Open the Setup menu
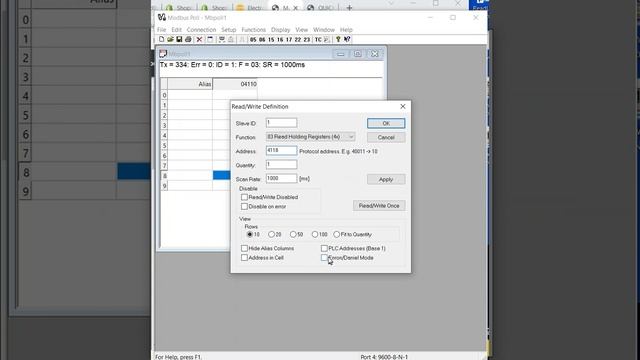This screenshot has height=360, width=640. (229, 30)
